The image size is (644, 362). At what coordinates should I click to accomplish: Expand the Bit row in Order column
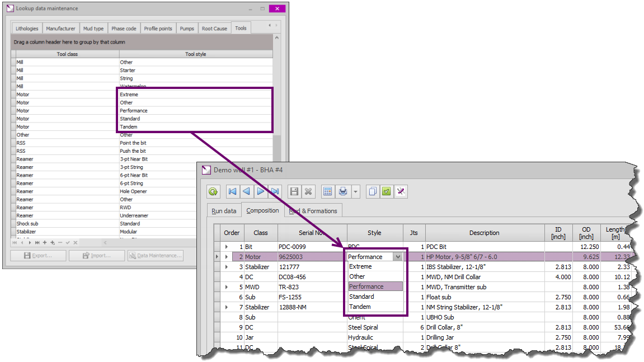tap(227, 247)
